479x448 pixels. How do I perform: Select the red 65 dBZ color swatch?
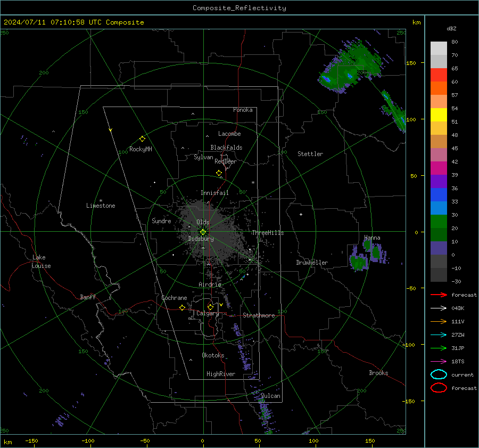click(x=439, y=75)
